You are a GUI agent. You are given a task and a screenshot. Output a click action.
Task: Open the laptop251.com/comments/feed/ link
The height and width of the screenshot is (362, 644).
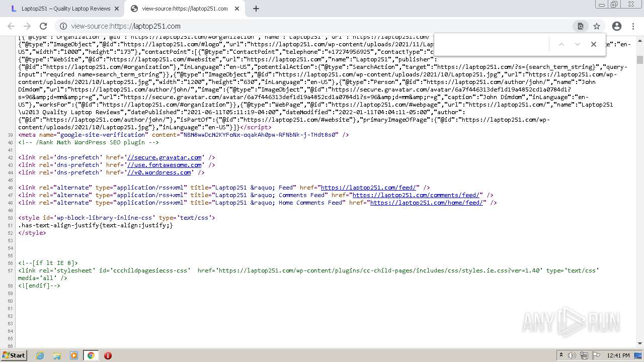tap(417, 195)
